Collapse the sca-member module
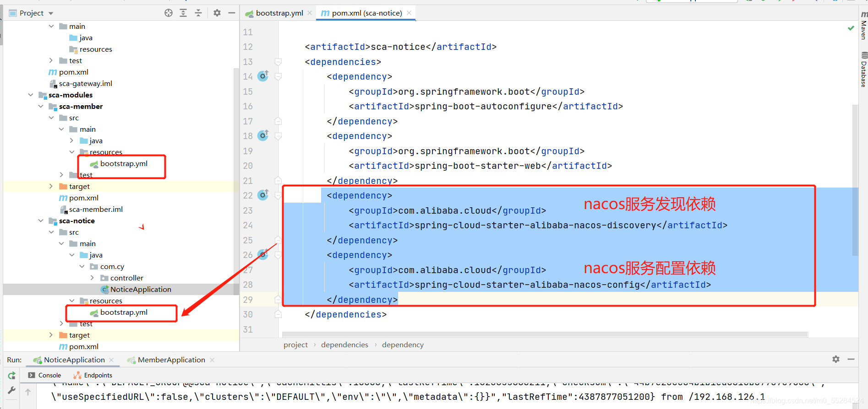868x409 pixels. point(41,106)
